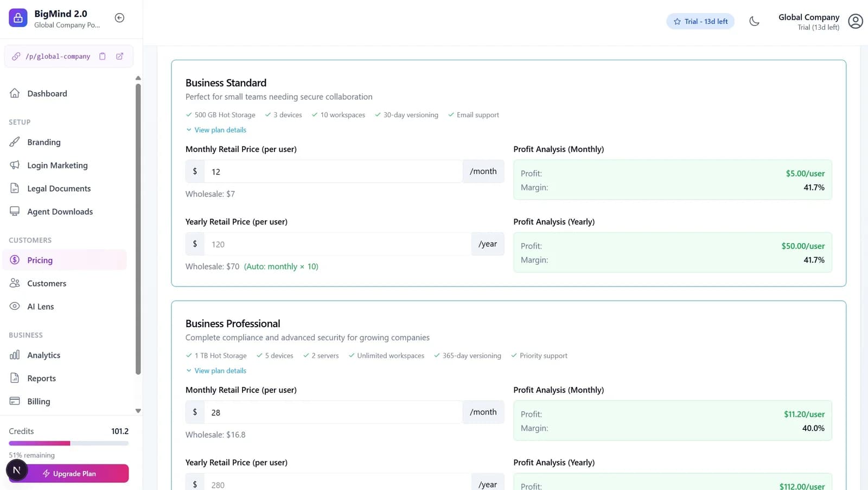Viewport: 868px width, 490px height.
Task: Click the sidebar collapse arrow near BigMind logo
Action: [119, 17]
